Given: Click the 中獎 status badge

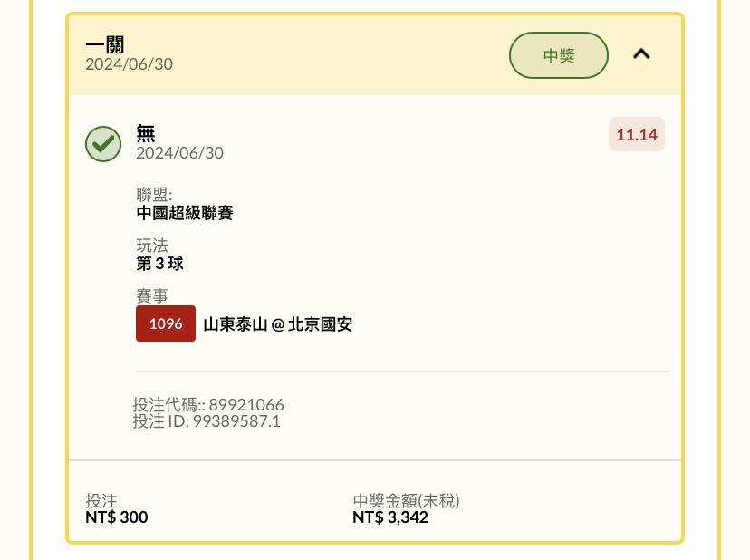Looking at the screenshot, I should [559, 55].
